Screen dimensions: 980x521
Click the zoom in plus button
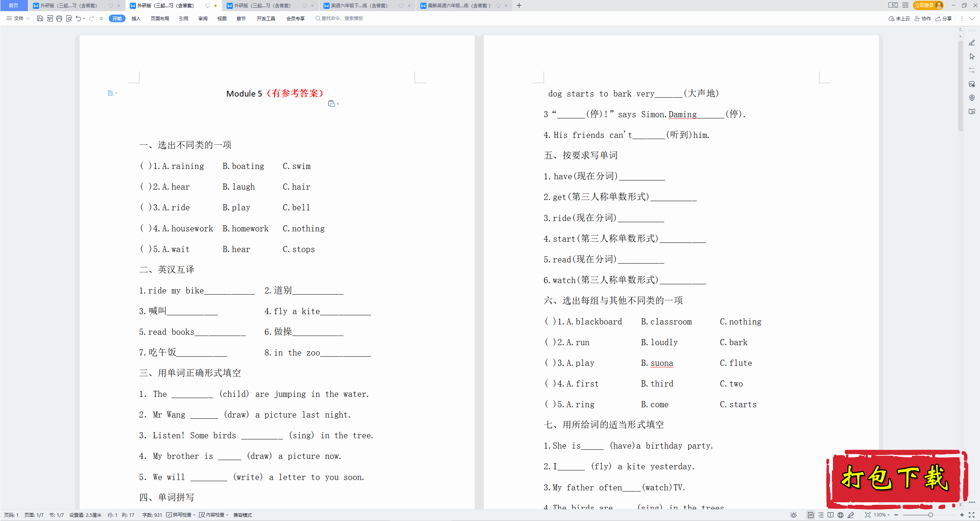click(962, 515)
